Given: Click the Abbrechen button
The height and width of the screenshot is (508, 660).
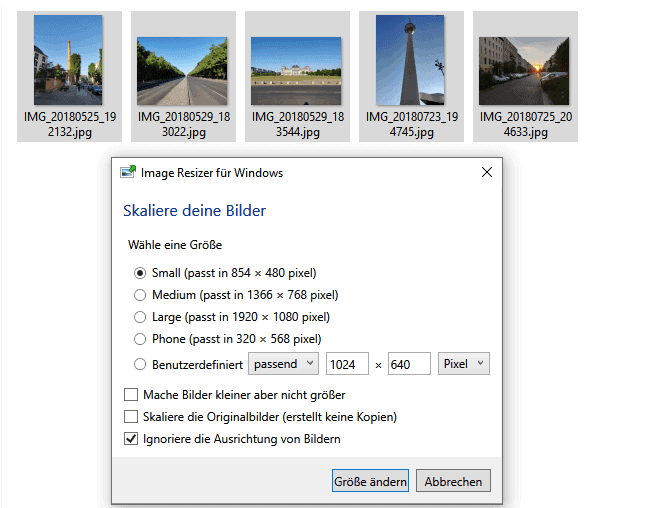Looking at the screenshot, I should [x=453, y=481].
